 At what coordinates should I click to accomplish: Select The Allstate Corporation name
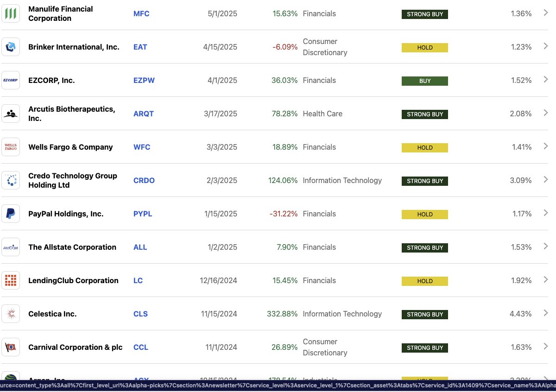(x=72, y=247)
